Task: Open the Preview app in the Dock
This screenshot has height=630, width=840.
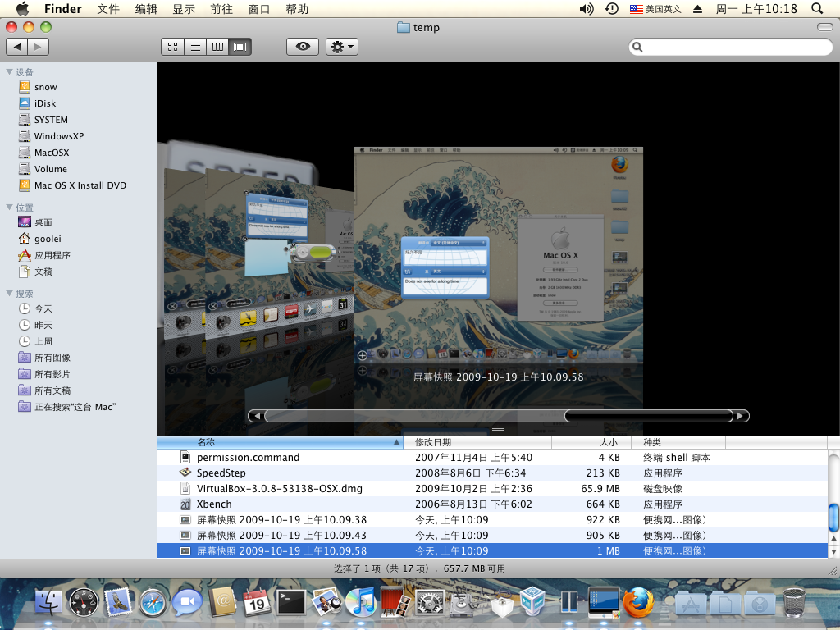Action: (x=326, y=601)
